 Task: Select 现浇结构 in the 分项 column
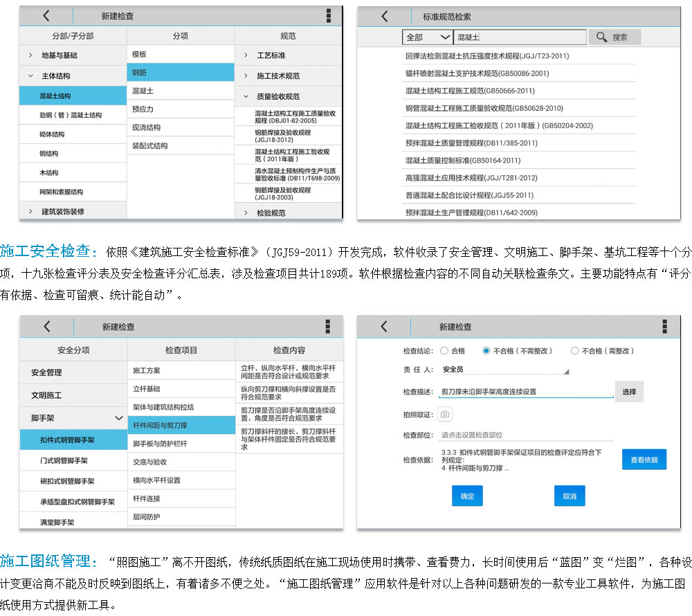click(181, 127)
